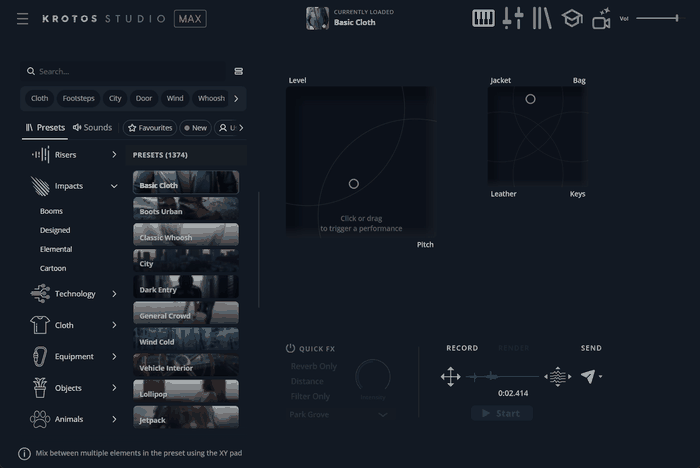Select the Elemental subcategory
Screen dimensions: 700x468
point(56,249)
